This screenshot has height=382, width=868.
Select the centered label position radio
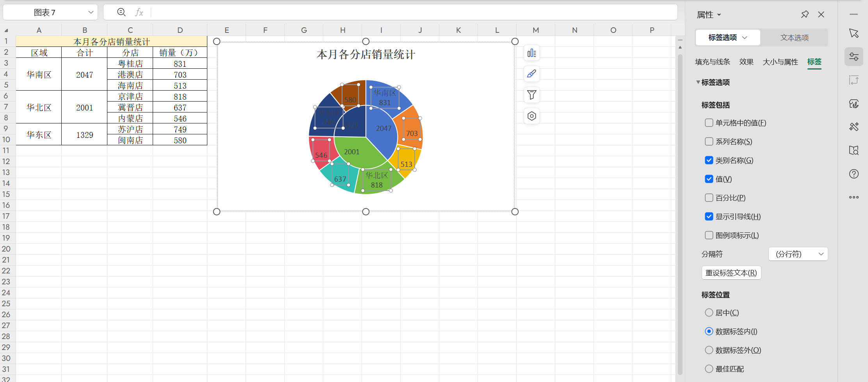pos(709,312)
